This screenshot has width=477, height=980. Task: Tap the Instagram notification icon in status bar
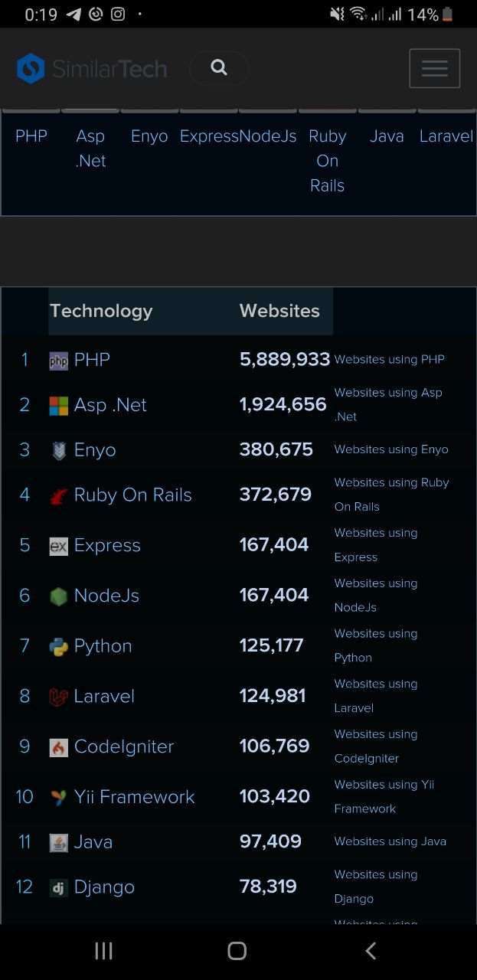[118, 14]
